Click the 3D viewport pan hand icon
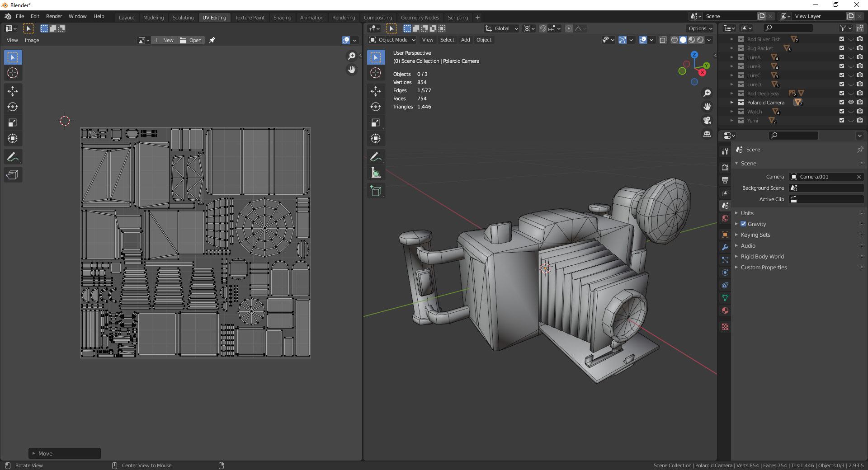The image size is (868, 470). tap(707, 107)
